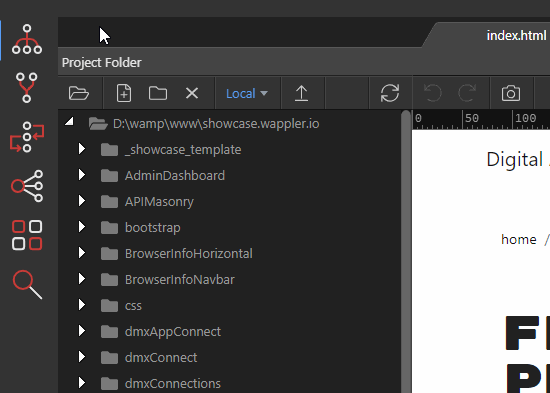Click the camera screenshot icon

pos(511,93)
